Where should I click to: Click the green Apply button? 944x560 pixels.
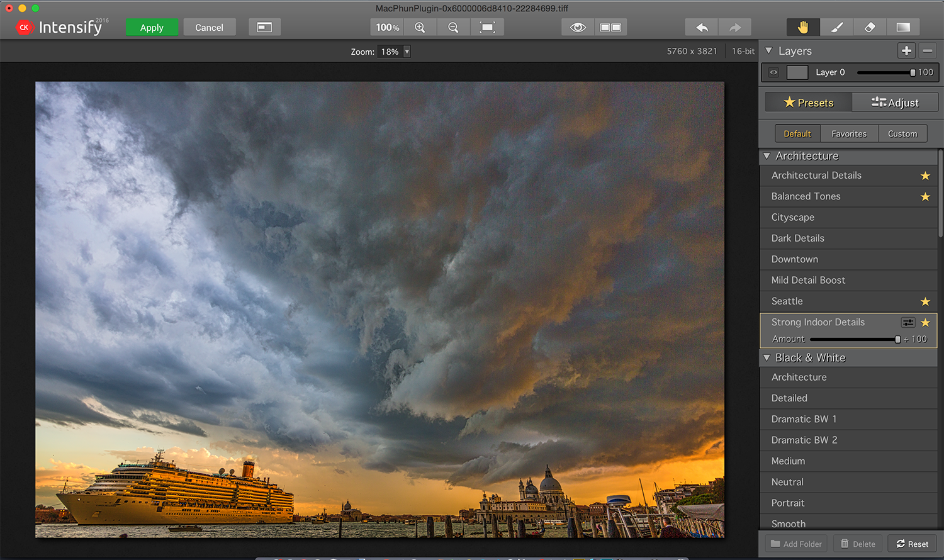pyautogui.click(x=152, y=27)
